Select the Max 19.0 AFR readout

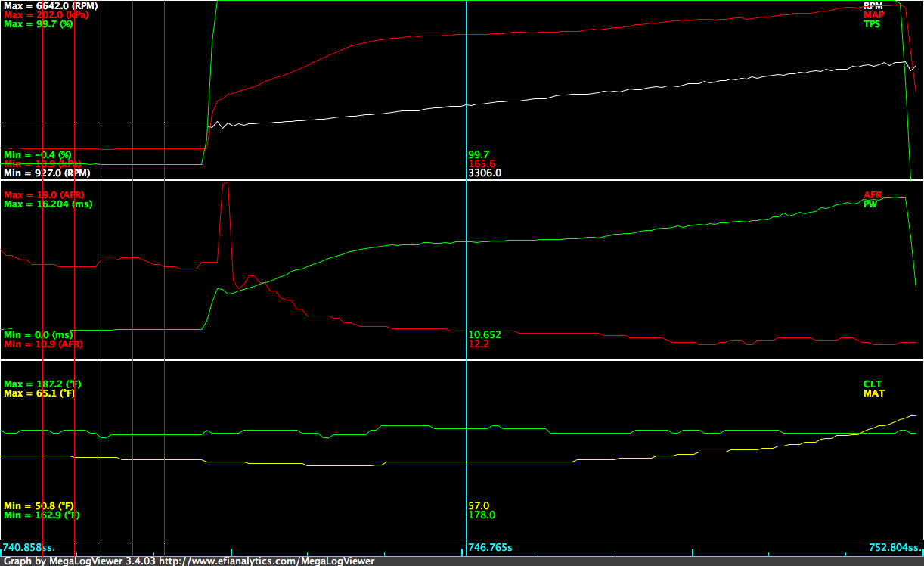point(45,194)
